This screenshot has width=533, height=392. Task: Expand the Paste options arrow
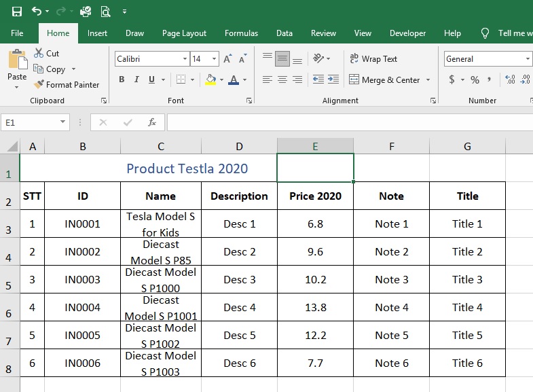[17, 88]
